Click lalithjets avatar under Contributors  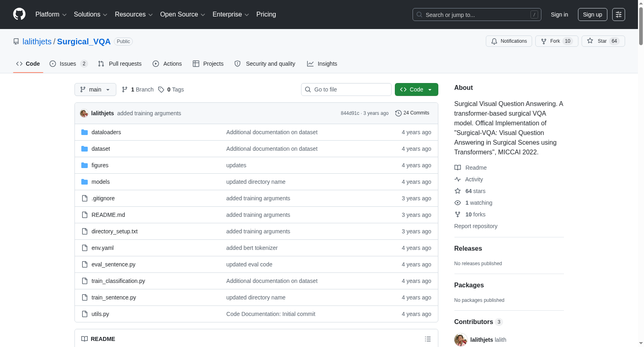pyautogui.click(x=461, y=340)
